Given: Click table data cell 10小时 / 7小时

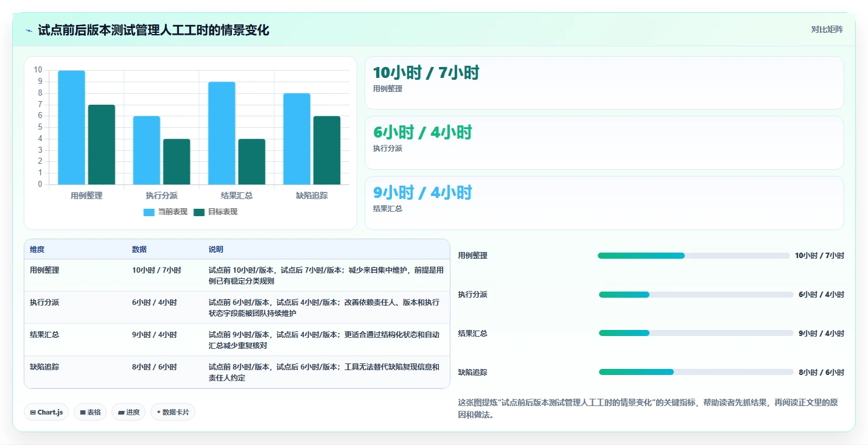Looking at the screenshot, I should tap(156, 270).
